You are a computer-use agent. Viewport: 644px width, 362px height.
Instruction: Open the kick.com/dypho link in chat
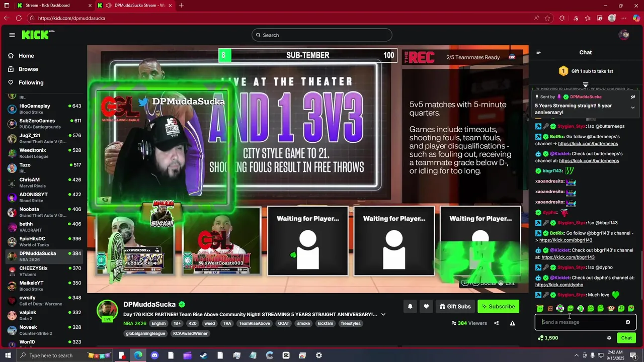click(x=559, y=285)
